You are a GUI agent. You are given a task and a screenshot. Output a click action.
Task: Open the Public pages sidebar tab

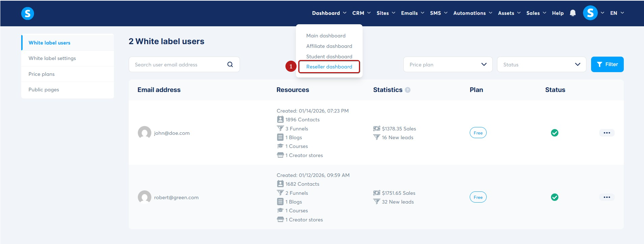67,90
